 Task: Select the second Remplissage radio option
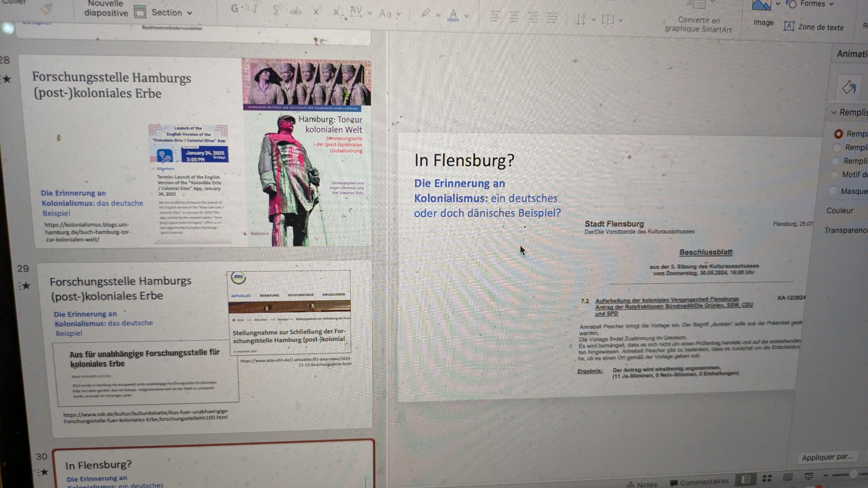click(837, 147)
